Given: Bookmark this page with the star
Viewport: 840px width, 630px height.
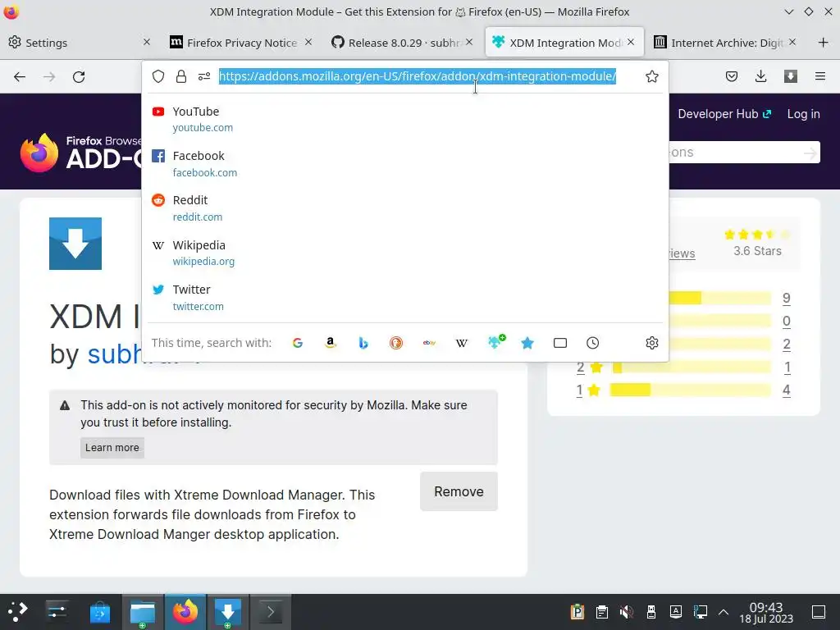Looking at the screenshot, I should 652,76.
